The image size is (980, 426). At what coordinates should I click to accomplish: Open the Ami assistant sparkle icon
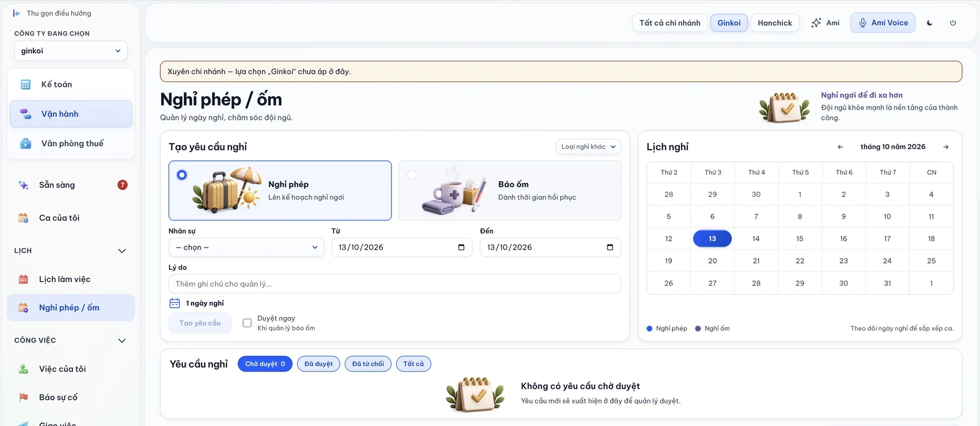click(816, 23)
